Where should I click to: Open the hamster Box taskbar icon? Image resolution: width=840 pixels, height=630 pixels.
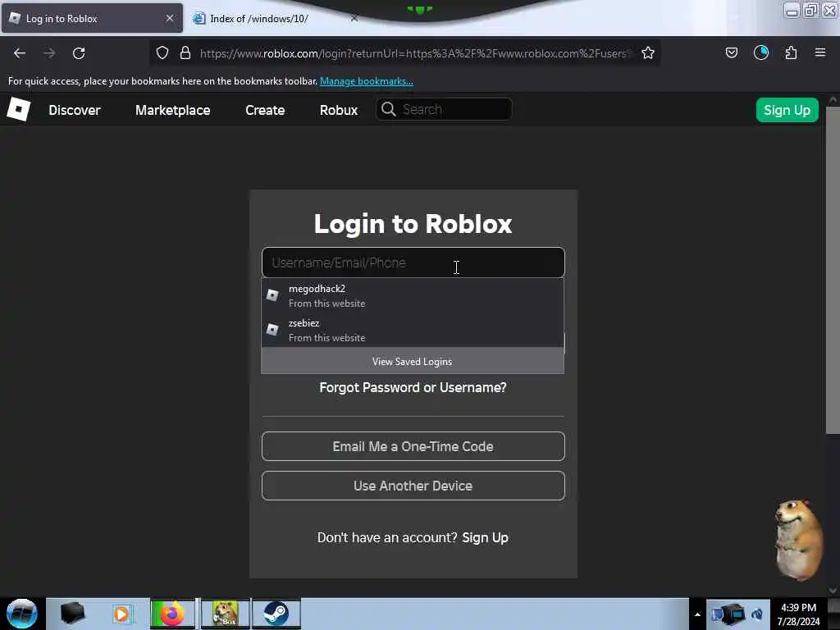[225, 614]
